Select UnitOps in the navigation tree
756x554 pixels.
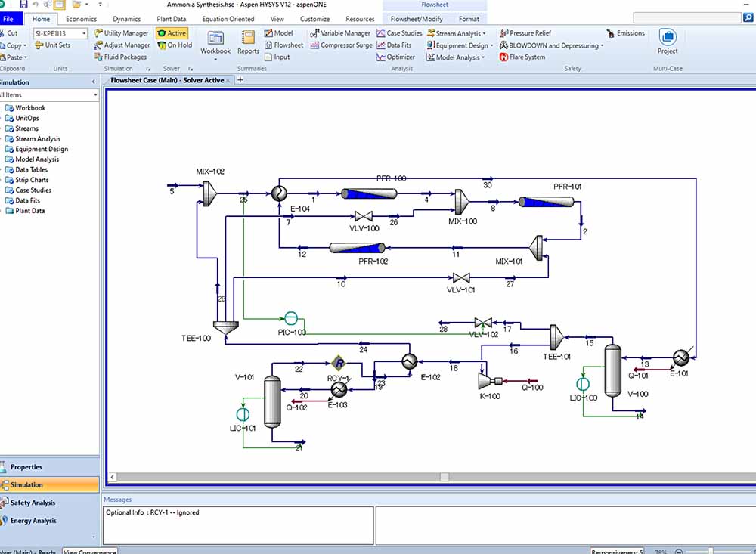pyautogui.click(x=22, y=118)
